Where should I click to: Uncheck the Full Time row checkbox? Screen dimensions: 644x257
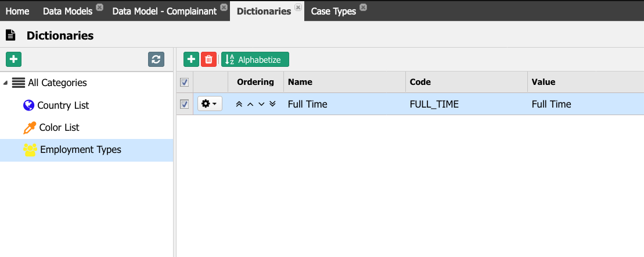(x=185, y=105)
